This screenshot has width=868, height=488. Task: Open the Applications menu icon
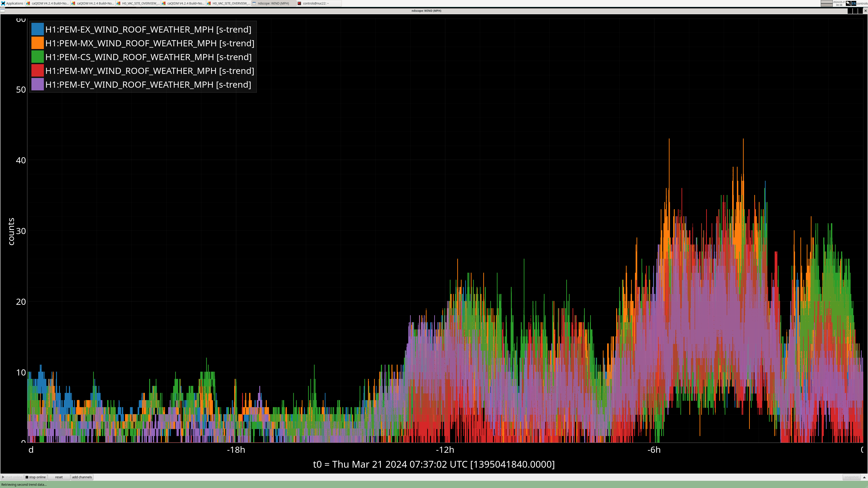3,3
